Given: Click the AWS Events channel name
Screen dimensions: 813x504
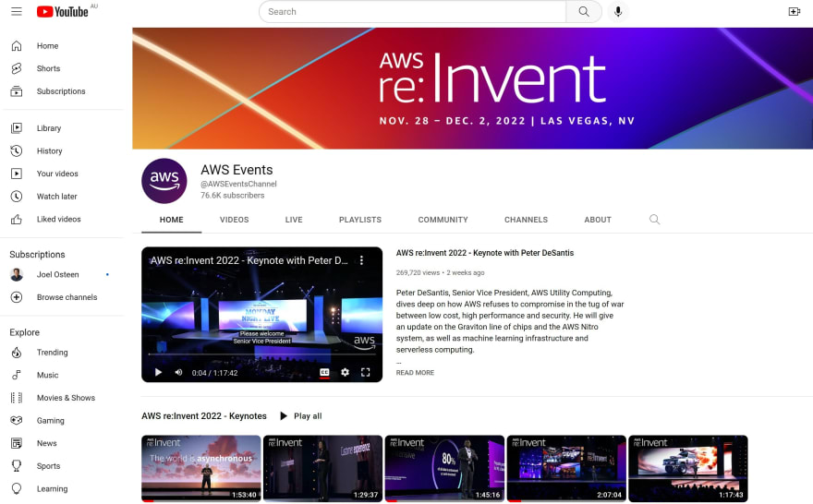Looking at the screenshot, I should pyautogui.click(x=237, y=170).
